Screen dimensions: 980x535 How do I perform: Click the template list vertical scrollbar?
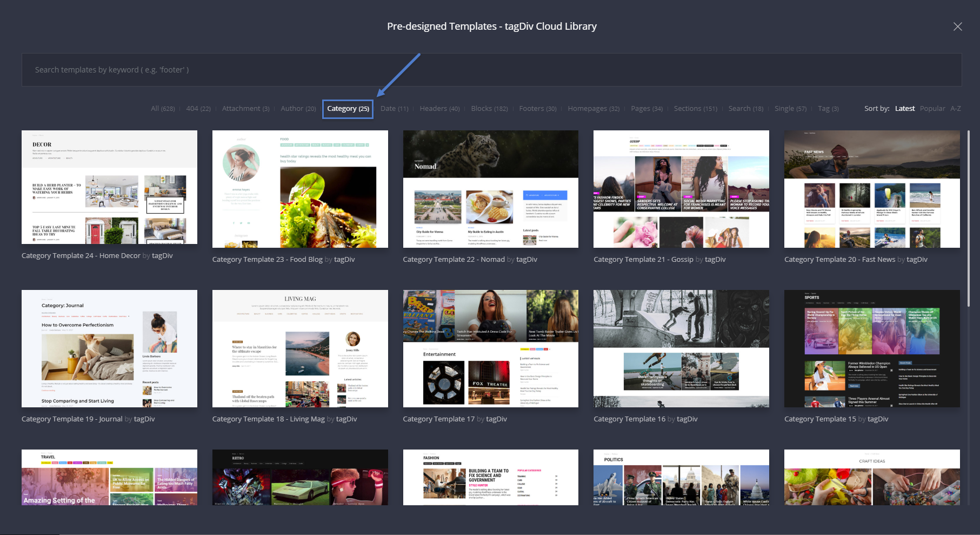click(x=968, y=219)
